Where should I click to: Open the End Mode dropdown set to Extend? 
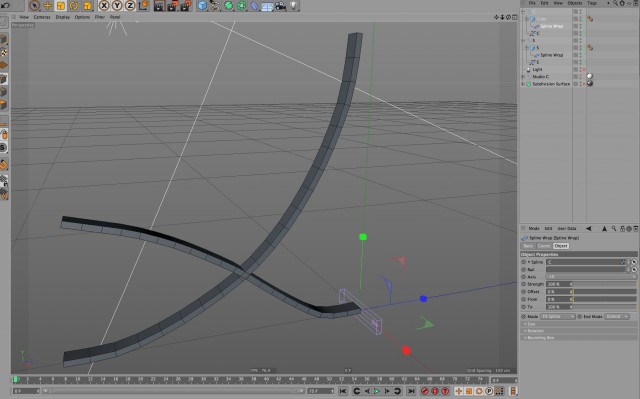616,316
